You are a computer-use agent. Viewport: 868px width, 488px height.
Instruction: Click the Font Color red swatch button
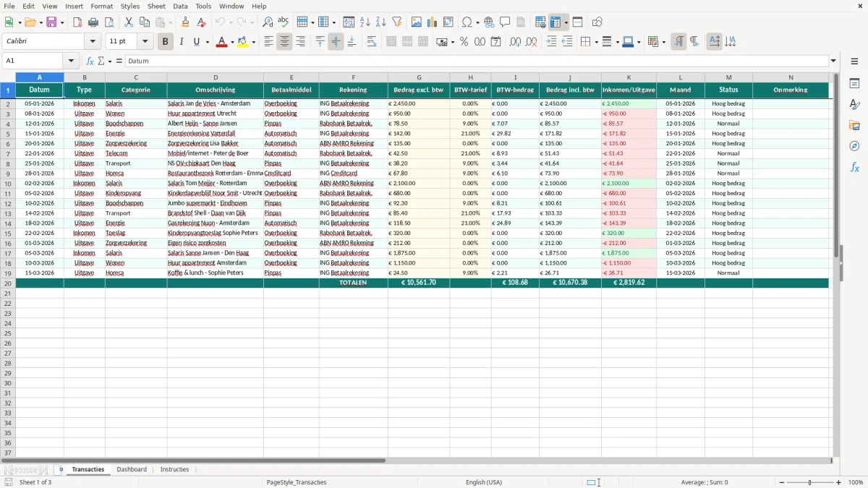click(221, 42)
